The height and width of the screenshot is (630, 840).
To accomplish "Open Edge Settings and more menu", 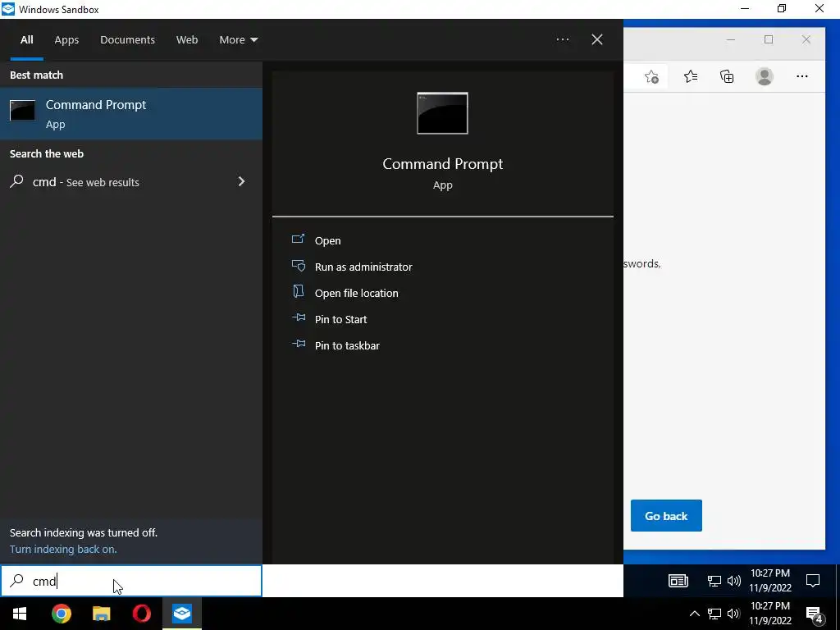I will [802, 76].
